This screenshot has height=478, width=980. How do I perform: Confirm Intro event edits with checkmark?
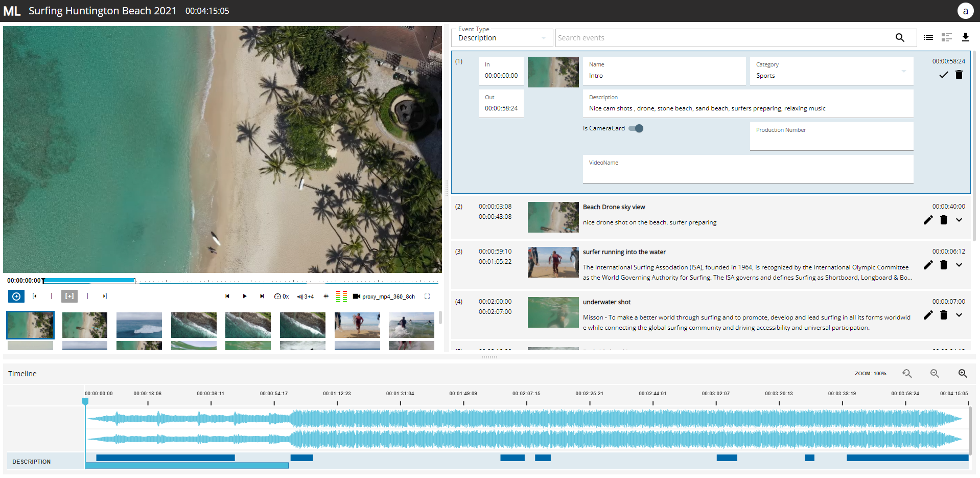(943, 75)
